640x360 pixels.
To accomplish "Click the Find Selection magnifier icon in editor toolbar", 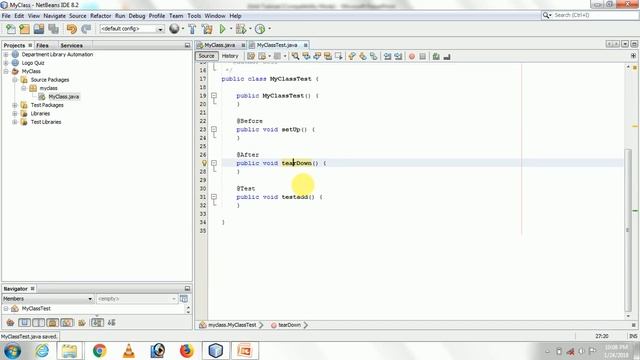I will (x=295, y=56).
